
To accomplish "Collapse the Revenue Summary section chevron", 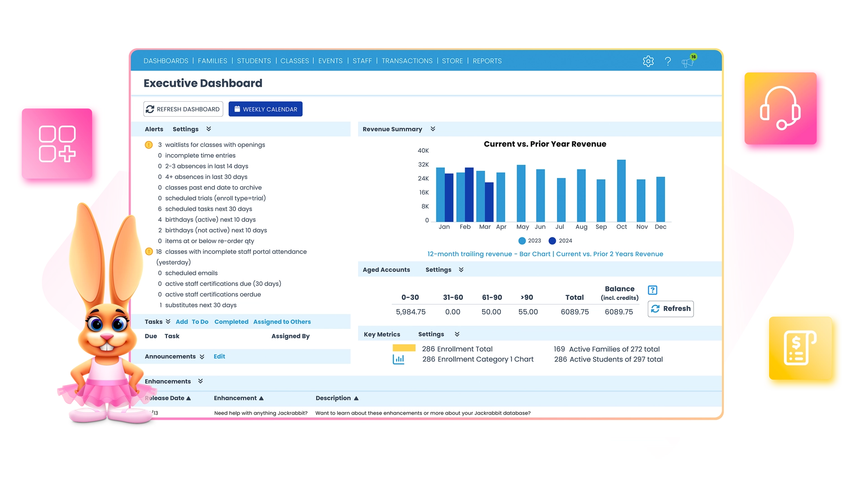I will coord(432,129).
